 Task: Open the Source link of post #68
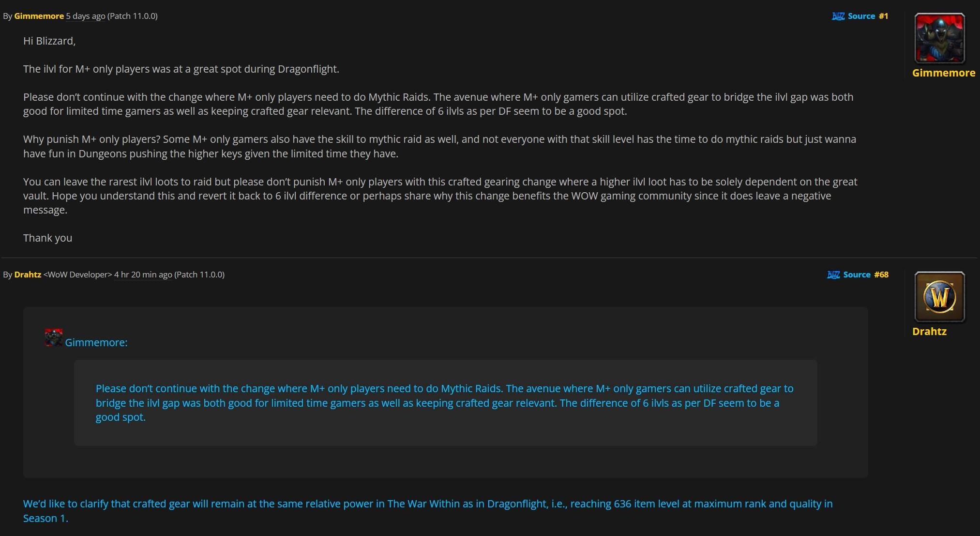click(857, 275)
